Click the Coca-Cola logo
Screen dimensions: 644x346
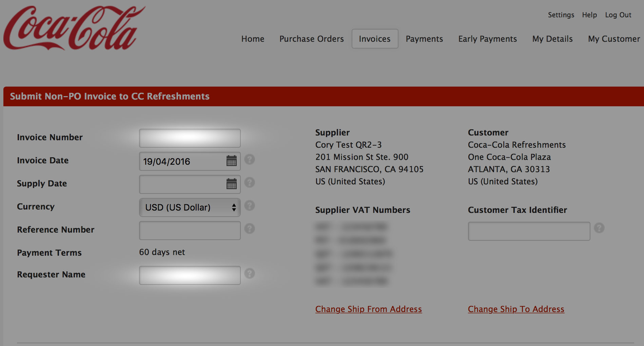point(74,29)
